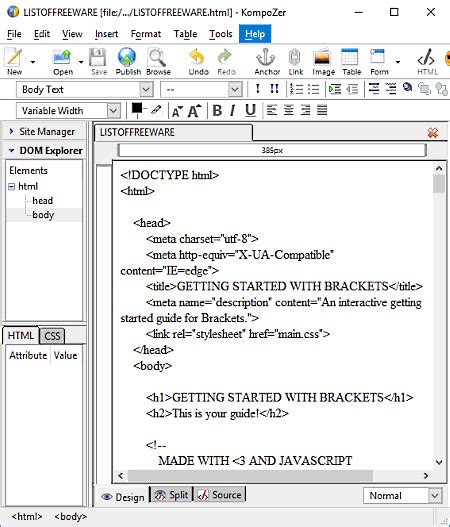450x527 pixels.
Task: Switch to Source view
Action: [219, 495]
